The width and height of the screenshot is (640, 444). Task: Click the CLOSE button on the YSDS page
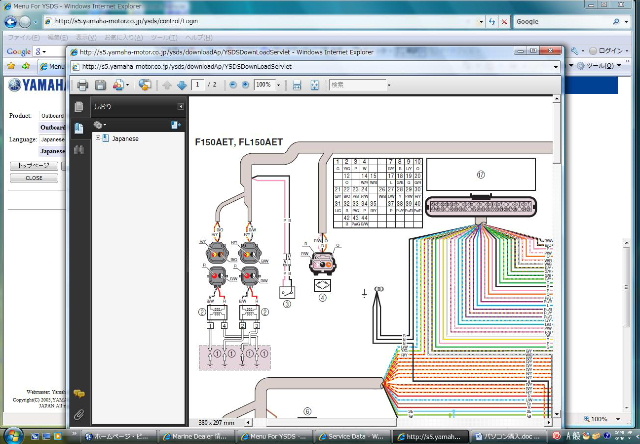pos(33,178)
